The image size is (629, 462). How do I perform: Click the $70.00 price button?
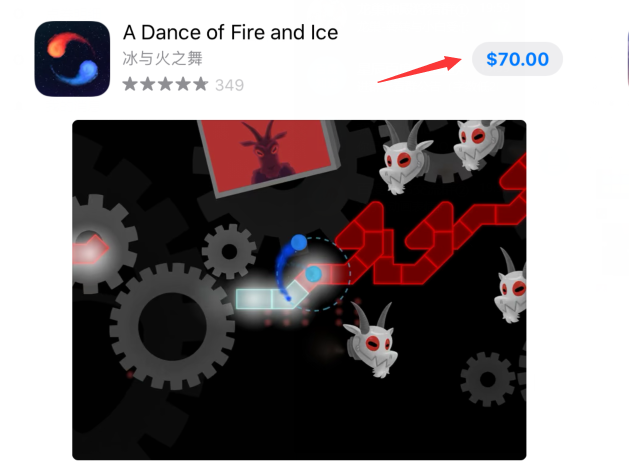[x=517, y=59]
